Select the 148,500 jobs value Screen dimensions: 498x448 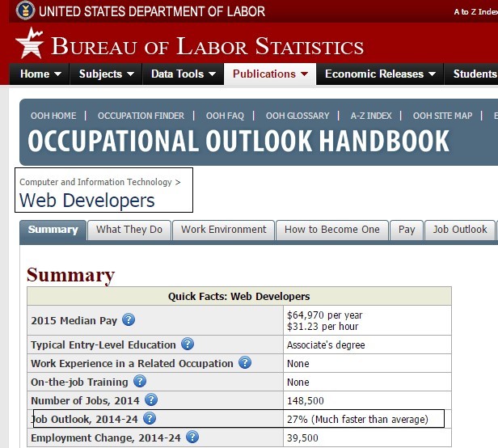(306, 400)
